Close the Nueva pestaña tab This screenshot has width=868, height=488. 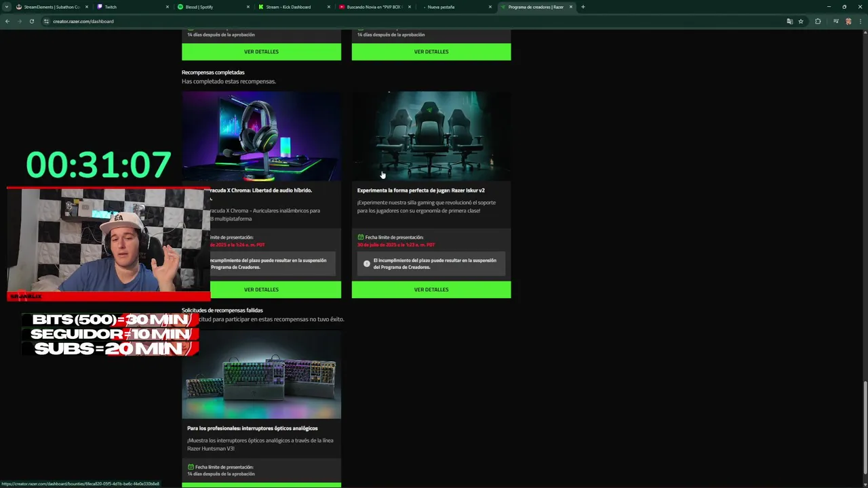tap(490, 7)
